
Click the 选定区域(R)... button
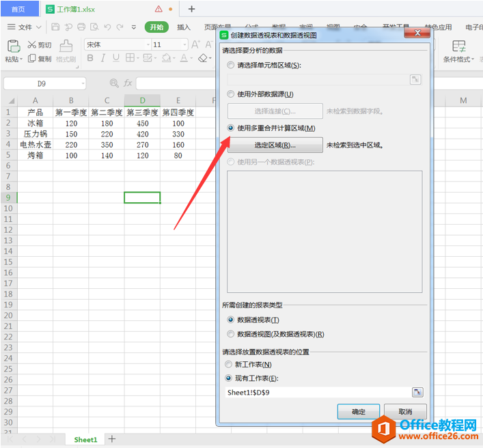(275, 145)
